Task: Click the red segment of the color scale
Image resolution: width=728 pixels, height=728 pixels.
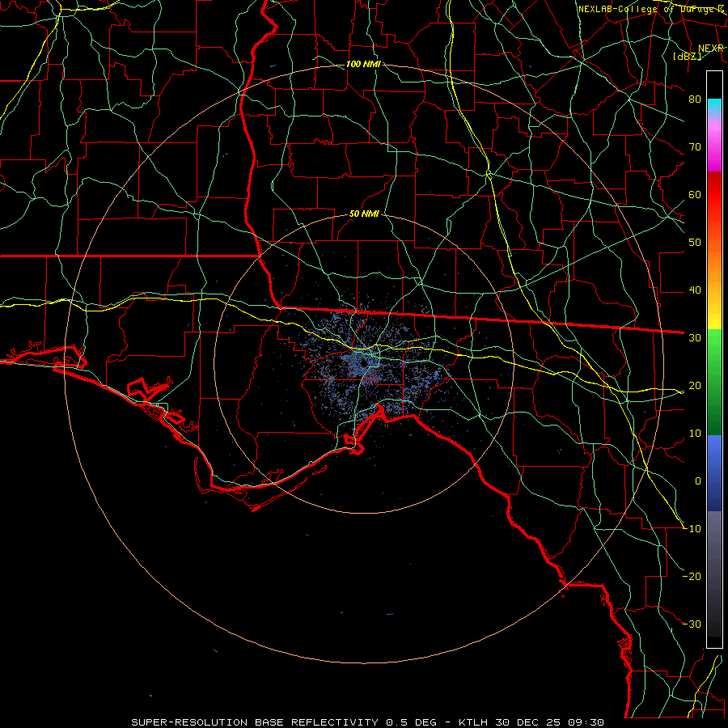Action: 714,195
